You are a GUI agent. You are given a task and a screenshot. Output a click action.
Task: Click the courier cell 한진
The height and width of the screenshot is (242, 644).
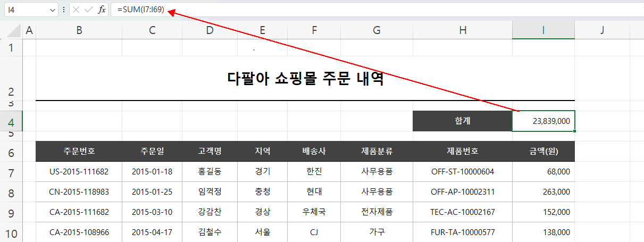tap(314, 172)
